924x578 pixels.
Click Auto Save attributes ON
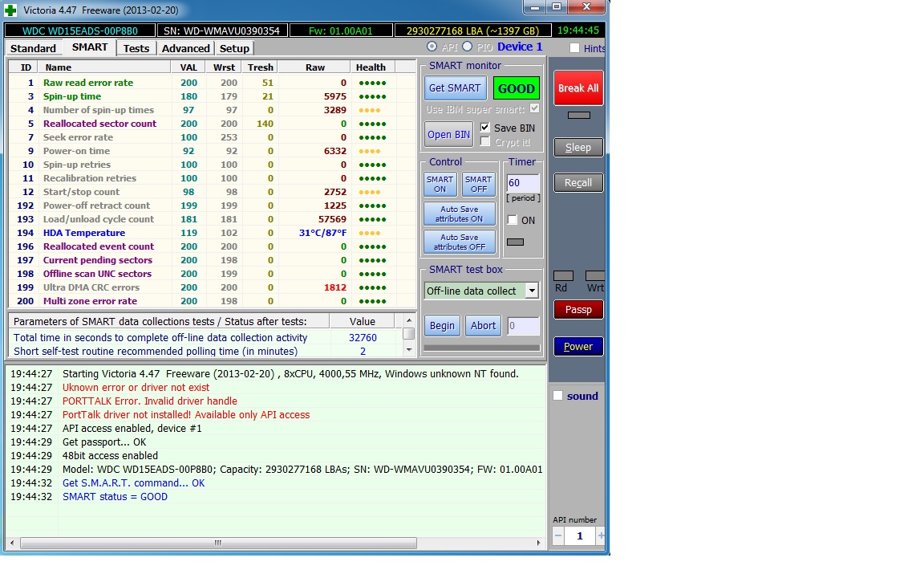coord(460,214)
